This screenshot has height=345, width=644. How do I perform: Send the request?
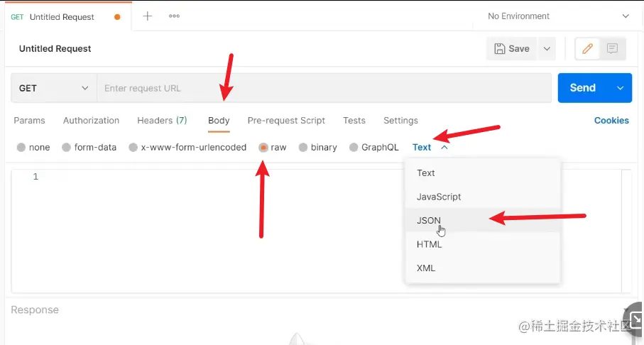point(582,87)
